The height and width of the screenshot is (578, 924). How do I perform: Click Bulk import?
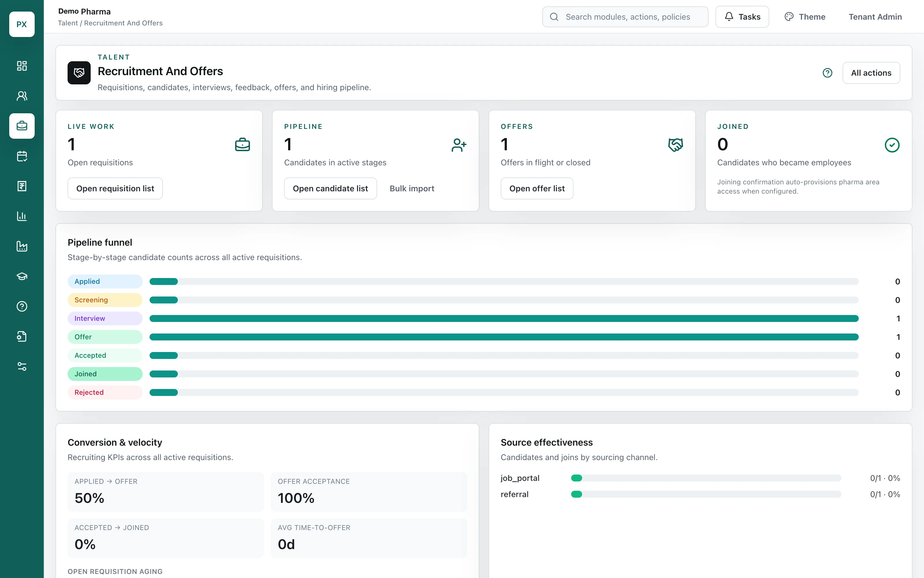click(411, 188)
